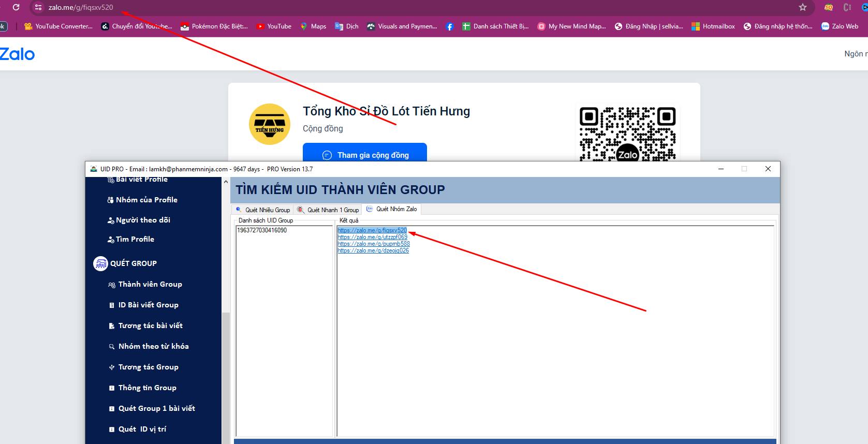The height and width of the screenshot is (444, 868).
Task: Open the YouTube bookmark
Action: click(x=274, y=26)
